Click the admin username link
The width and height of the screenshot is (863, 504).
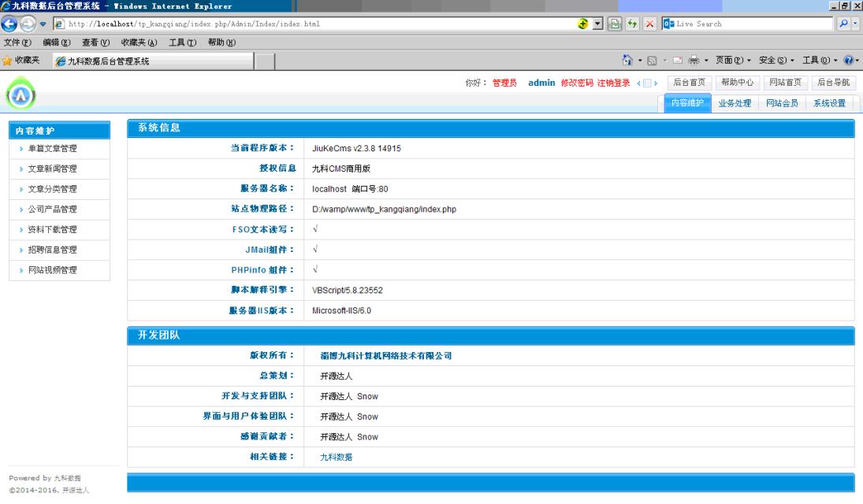point(541,83)
